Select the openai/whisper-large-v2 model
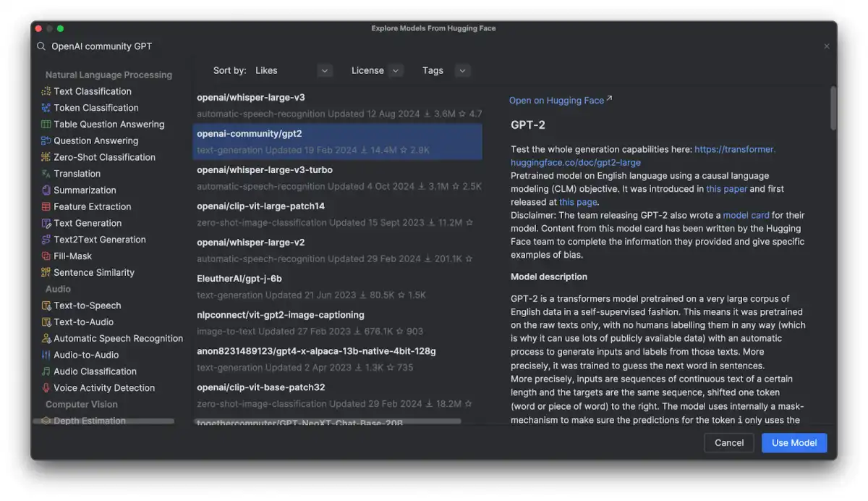The image size is (868, 501). click(338, 250)
